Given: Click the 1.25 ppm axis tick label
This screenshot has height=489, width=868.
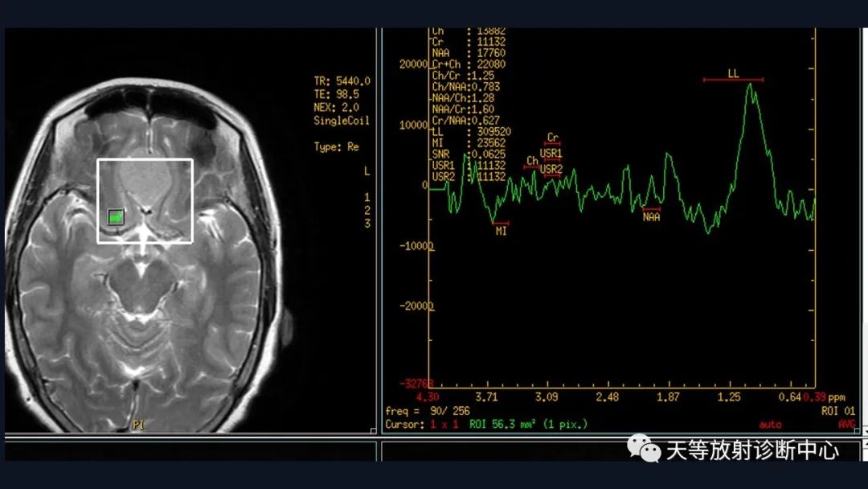Looking at the screenshot, I should coord(729,397).
